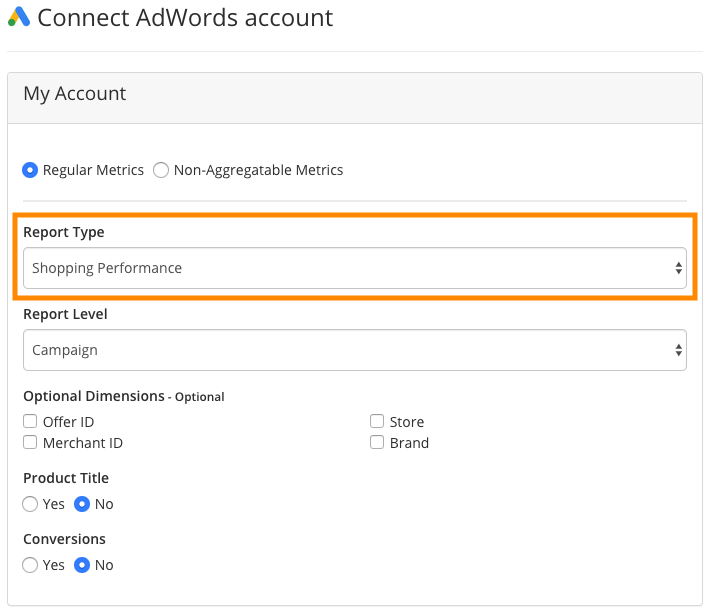Select the Non-Aggregatable Metrics radio button
Image resolution: width=709 pixels, height=613 pixels.
(x=161, y=170)
